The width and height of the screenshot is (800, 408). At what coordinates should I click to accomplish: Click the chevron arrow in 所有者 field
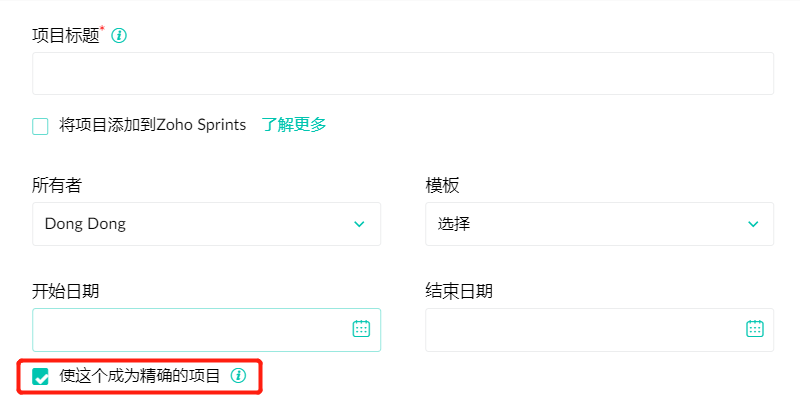tap(359, 224)
